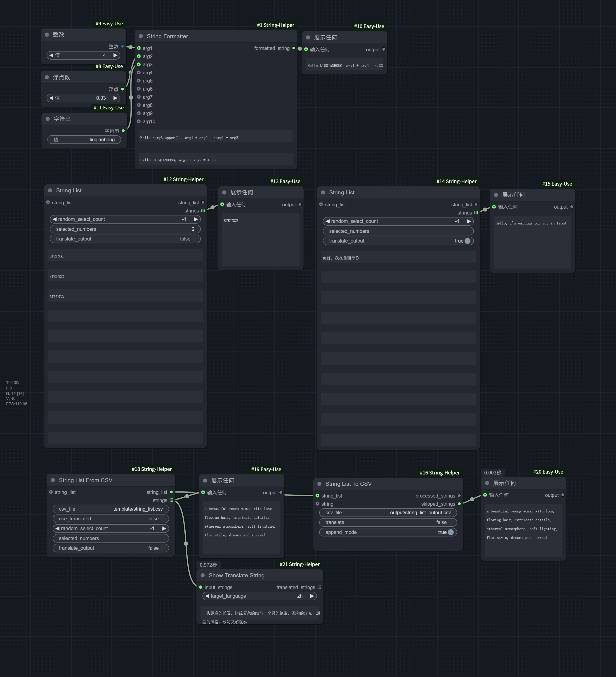616x677 pixels.
Task: Click the Show Translate String Chinese output text
Action: tap(261, 617)
